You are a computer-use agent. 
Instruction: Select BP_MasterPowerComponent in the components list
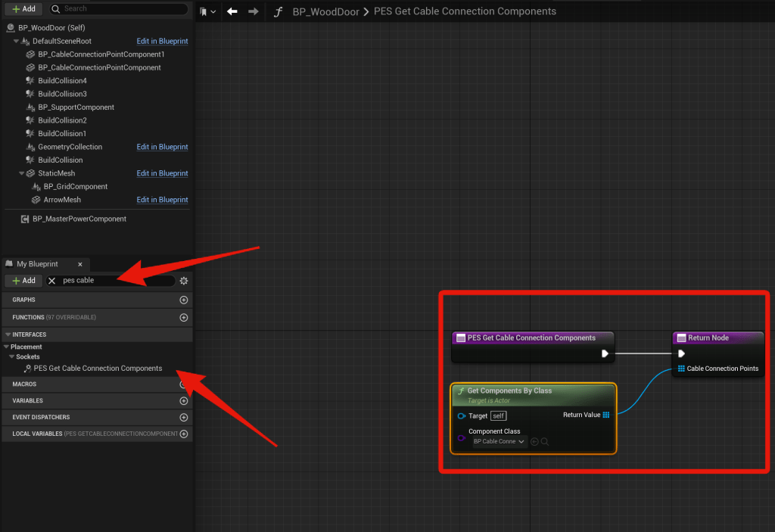[x=79, y=219]
